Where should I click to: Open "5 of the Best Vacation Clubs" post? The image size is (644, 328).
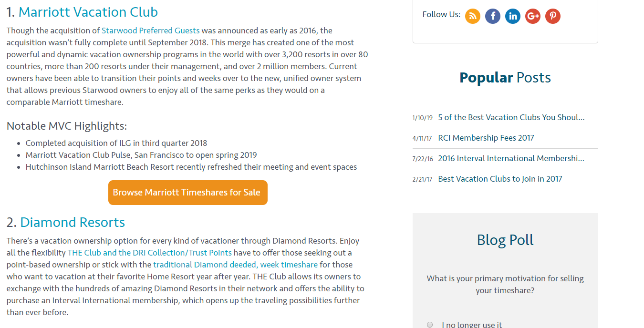(x=511, y=117)
